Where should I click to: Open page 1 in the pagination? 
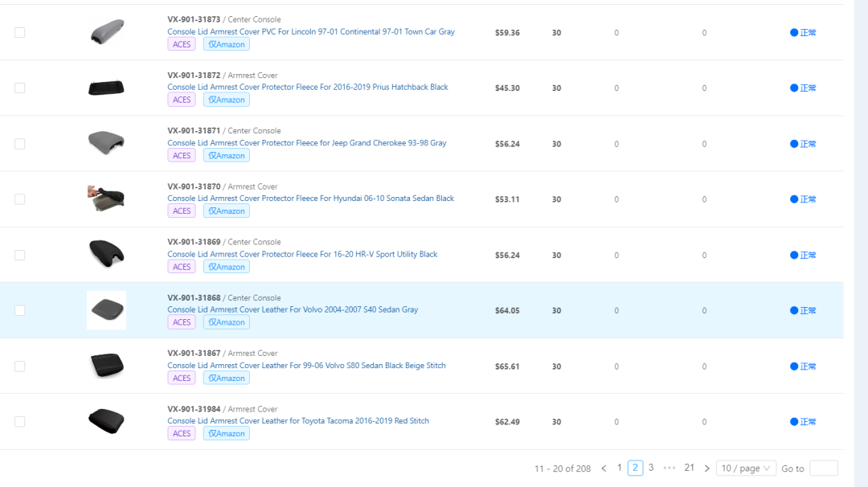(x=620, y=468)
